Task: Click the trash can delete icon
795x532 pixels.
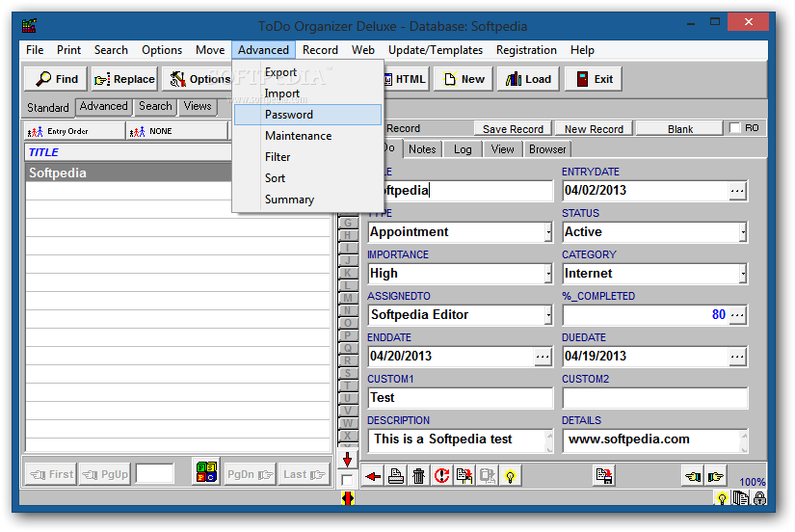Action: click(x=419, y=476)
